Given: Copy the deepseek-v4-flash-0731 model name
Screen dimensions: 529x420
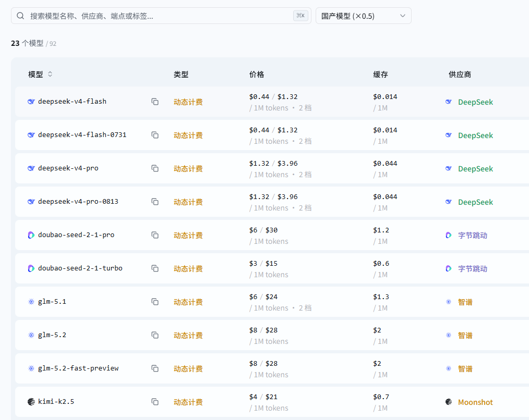Looking at the screenshot, I should point(155,135).
